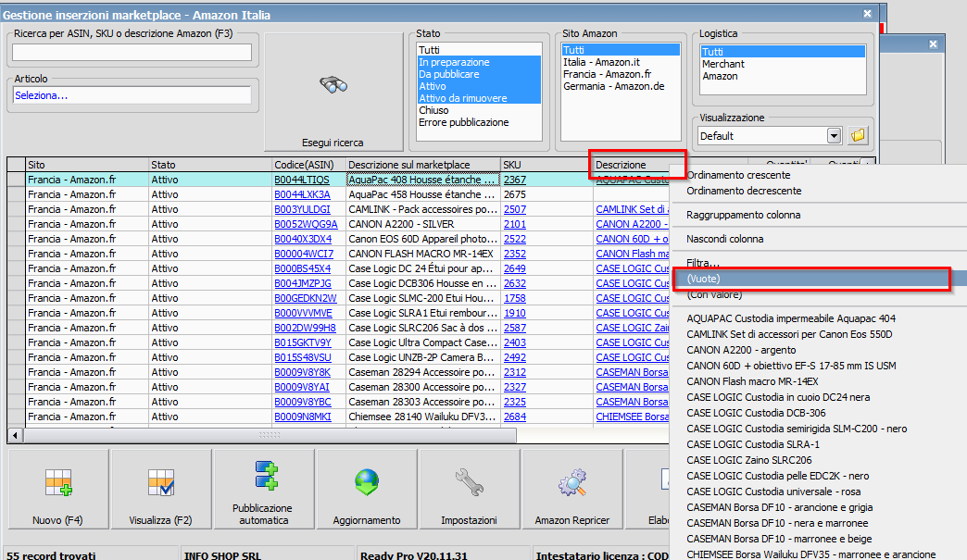Click the Codice(ASIN) column header

pos(309,165)
